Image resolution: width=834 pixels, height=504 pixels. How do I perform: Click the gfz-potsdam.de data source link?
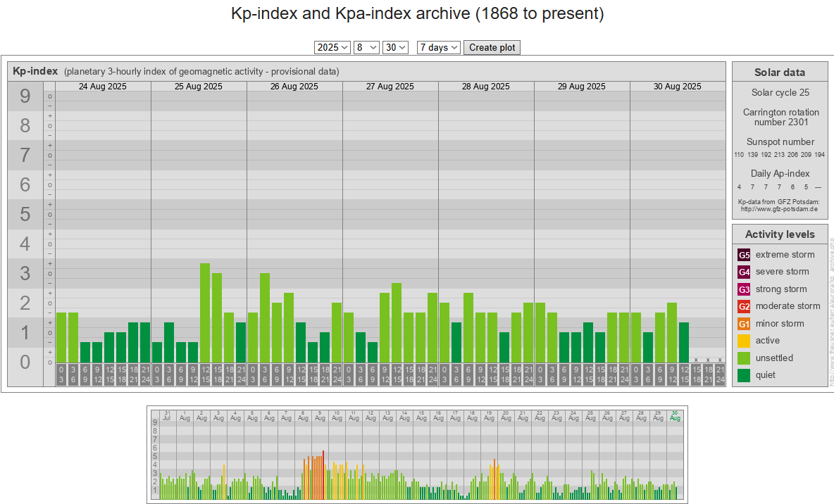(x=779, y=209)
